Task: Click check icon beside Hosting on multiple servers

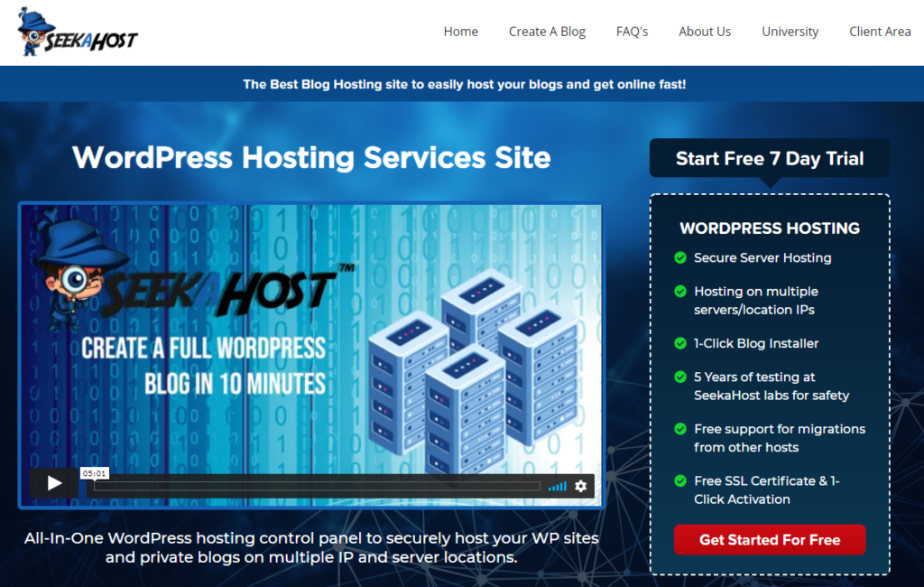Action: (x=680, y=292)
